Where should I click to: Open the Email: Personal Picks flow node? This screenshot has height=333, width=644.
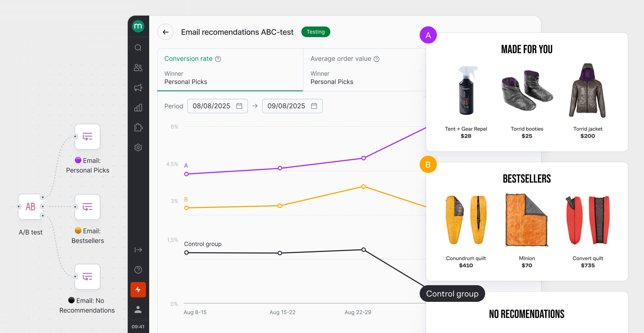[87, 137]
